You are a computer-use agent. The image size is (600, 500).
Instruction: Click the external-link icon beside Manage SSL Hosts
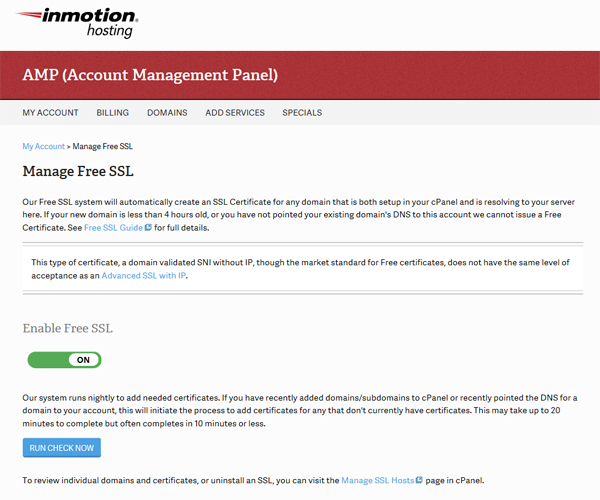pyautogui.click(x=419, y=480)
